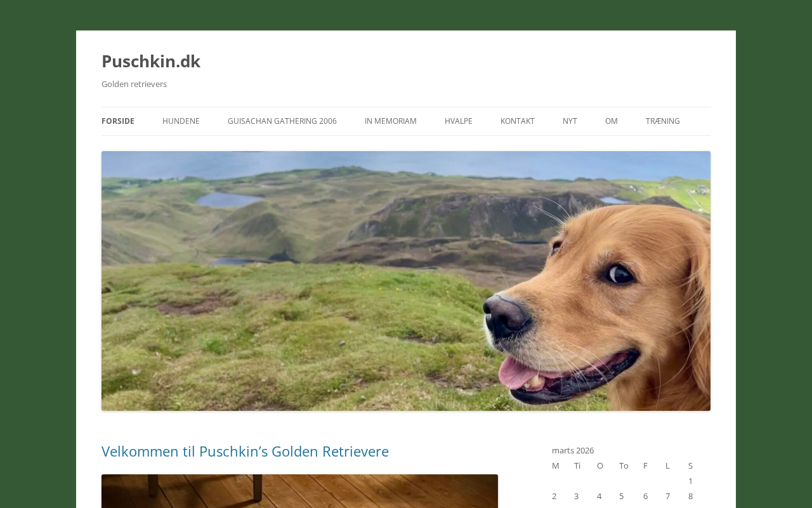Select day 7 in the calendar

coord(668,496)
